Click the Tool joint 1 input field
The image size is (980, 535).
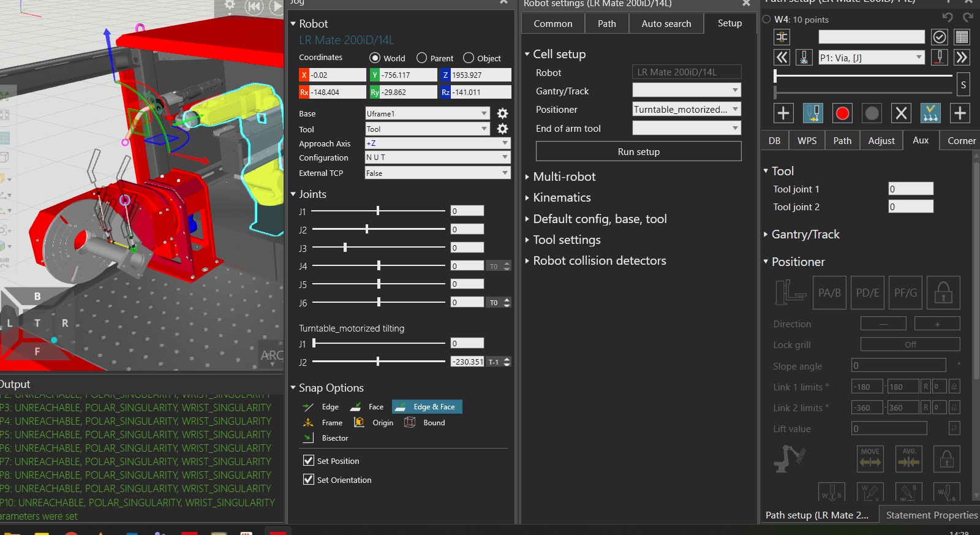pos(910,189)
